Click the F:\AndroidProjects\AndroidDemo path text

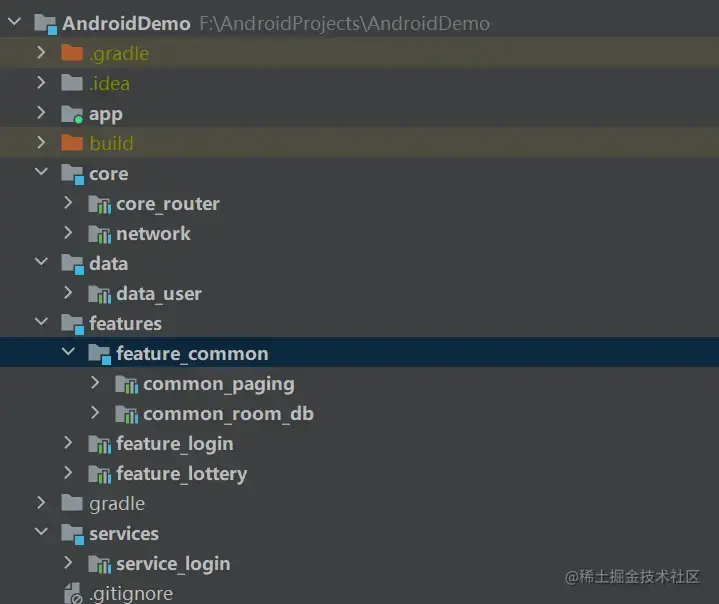tap(345, 24)
